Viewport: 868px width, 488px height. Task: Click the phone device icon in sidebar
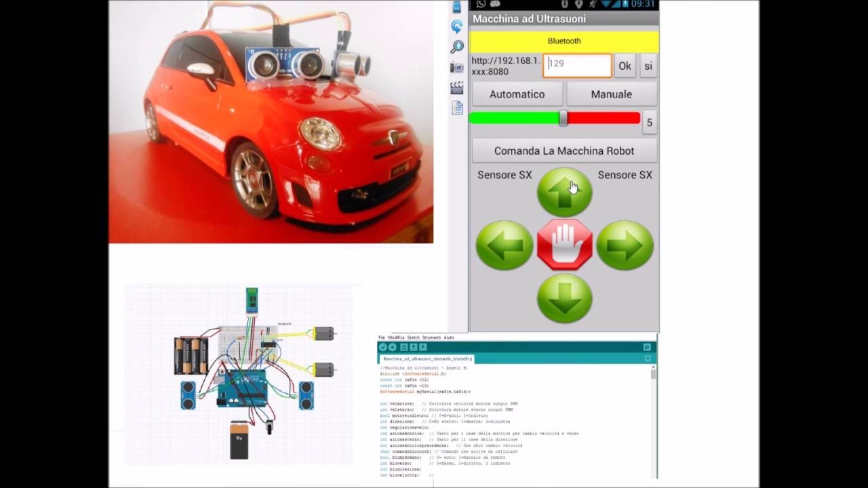tap(457, 7)
